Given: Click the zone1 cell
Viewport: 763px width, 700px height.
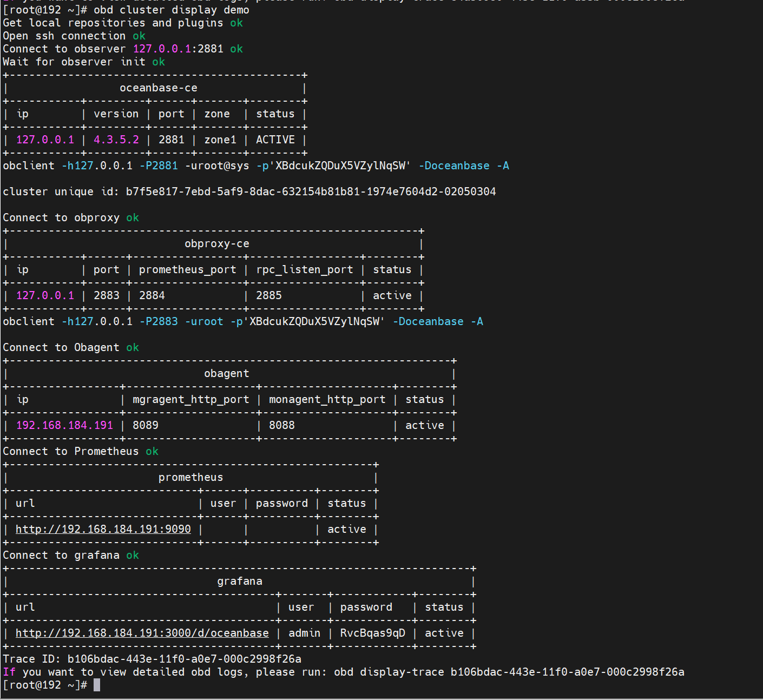Looking at the screenshot, I should coord(220,140).
